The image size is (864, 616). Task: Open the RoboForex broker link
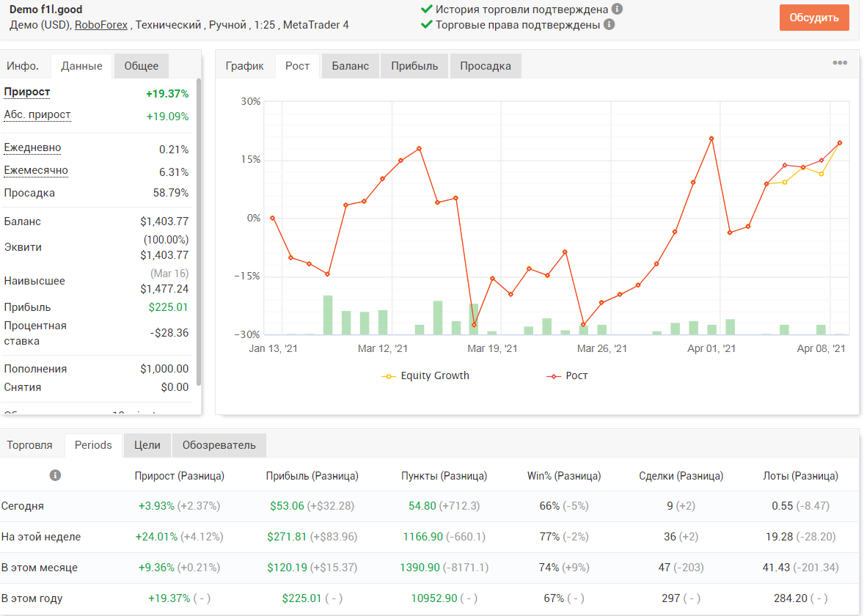click(100, 25)
